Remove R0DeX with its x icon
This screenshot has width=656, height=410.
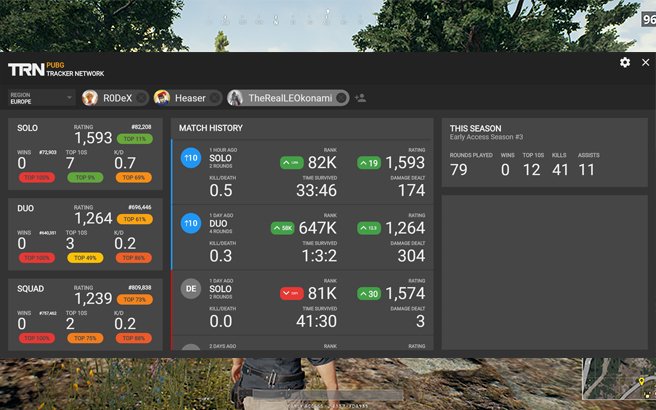point(141,98)
